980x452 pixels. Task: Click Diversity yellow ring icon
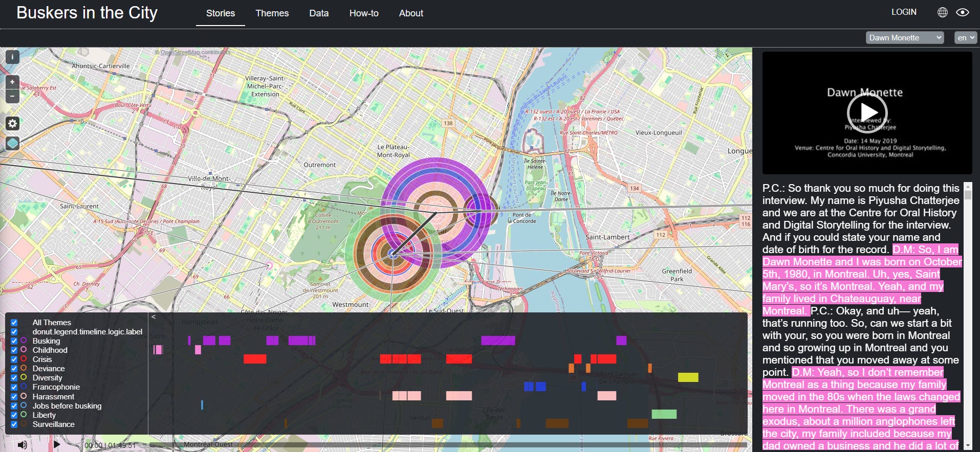click(24, 377)
